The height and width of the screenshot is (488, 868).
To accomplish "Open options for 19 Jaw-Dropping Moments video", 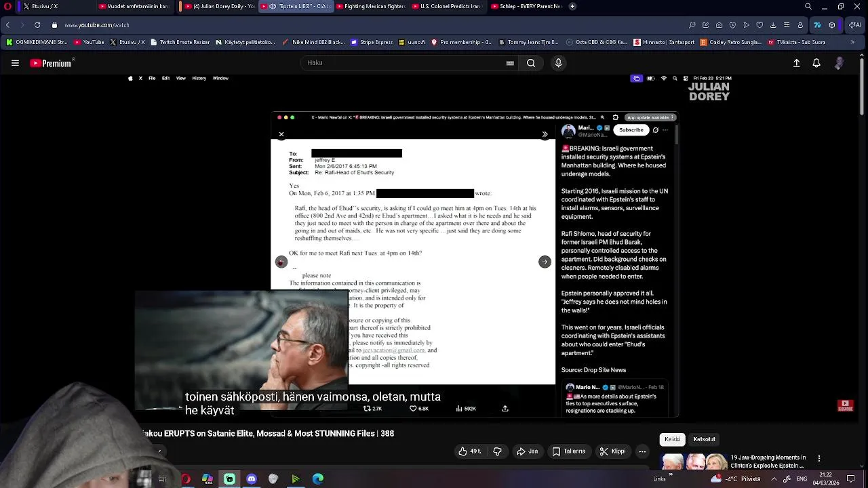I will click(818, 459).
